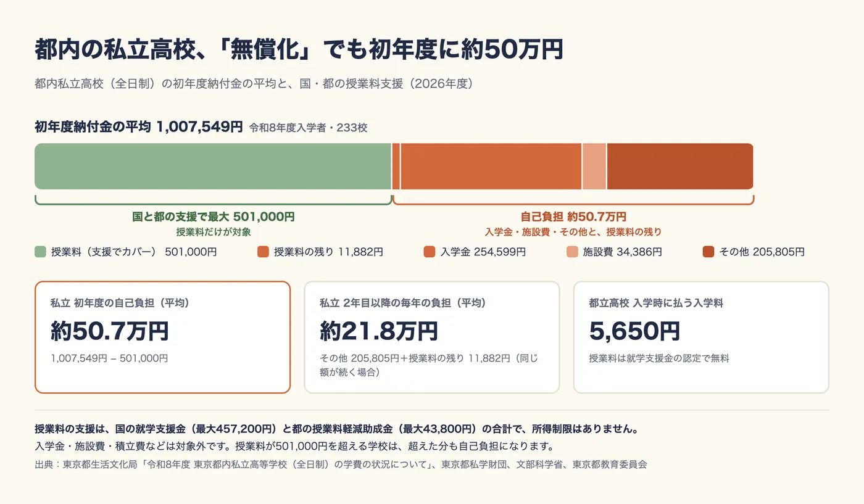Select the 私立 2年目以降の毎年の負担 card

[x=432, y=337]
